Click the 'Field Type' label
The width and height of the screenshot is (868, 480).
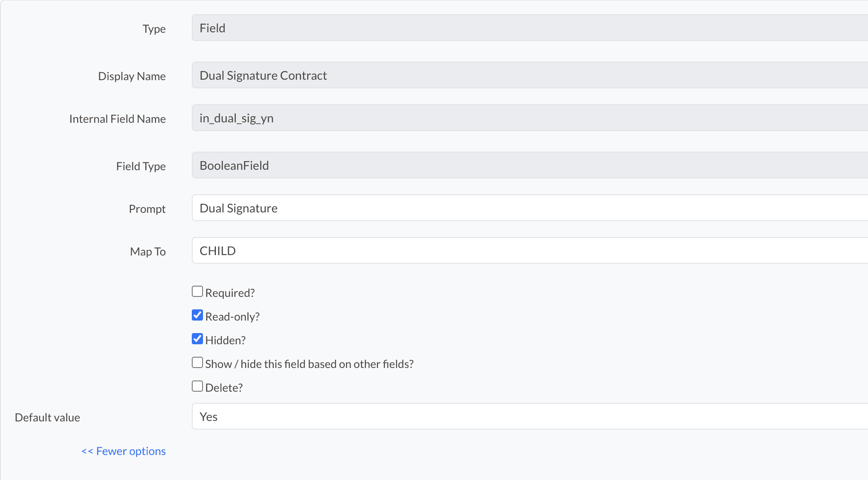coord(141,166)
